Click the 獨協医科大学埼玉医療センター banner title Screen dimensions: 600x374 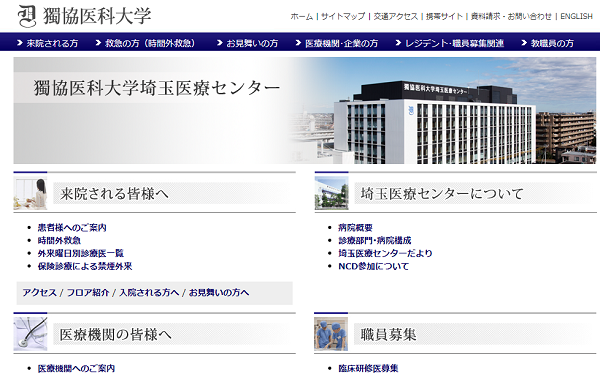point(157,88)
